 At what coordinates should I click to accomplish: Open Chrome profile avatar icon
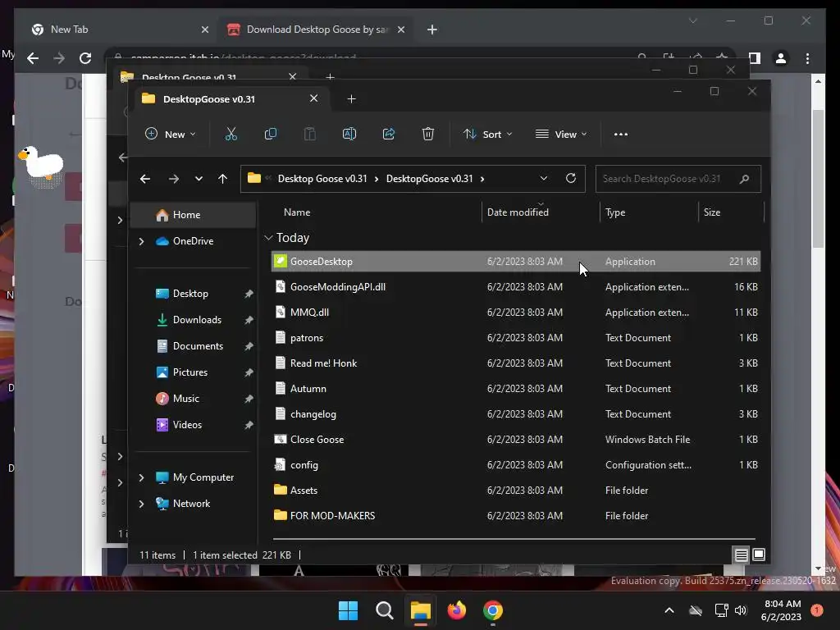coord(781,58)
